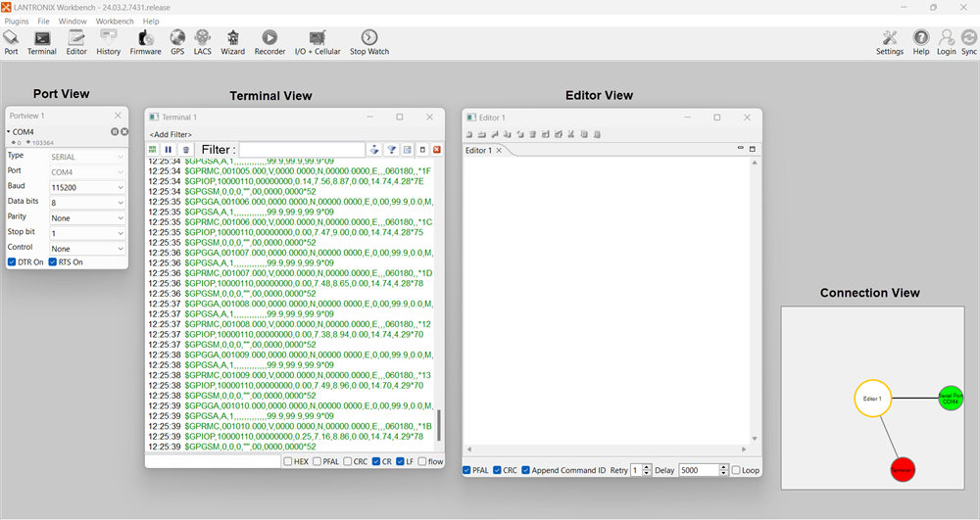
Task: Uncheck the LF checkbox in Terminal
Action: [400, 462]
